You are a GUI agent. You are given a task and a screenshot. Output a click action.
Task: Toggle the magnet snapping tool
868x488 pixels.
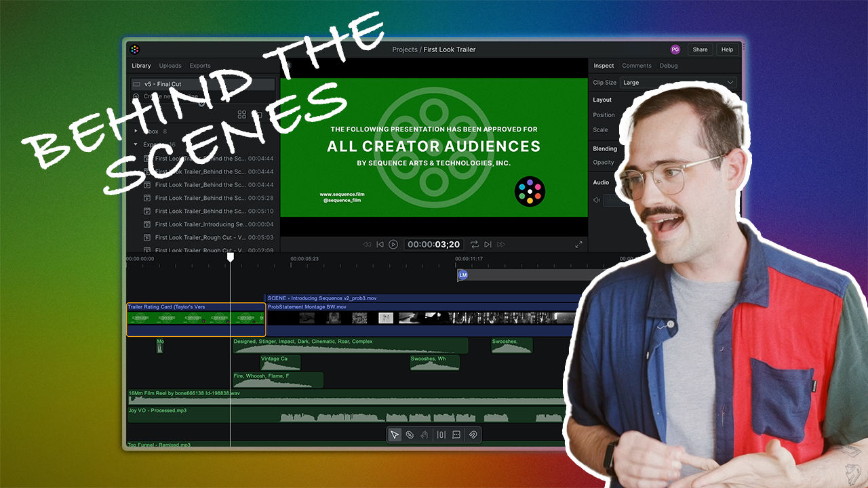coord(473,434)
